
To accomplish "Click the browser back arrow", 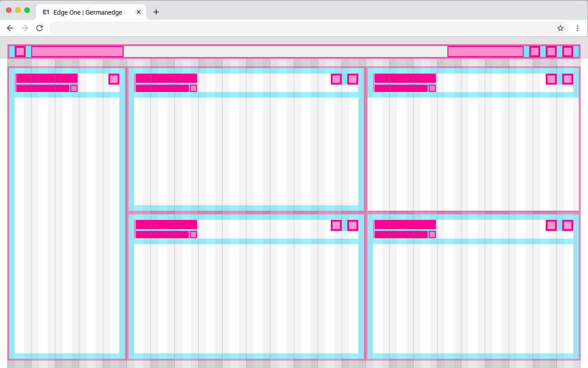I will click(x=10, y=28).
